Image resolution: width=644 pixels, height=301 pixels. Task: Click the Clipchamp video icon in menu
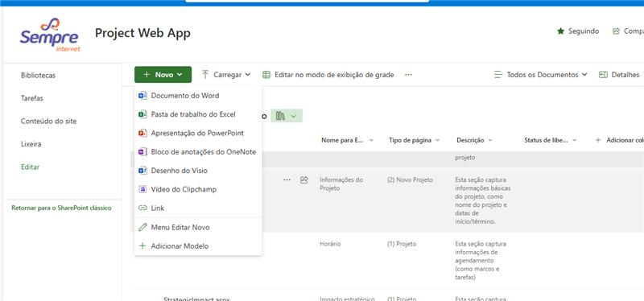[x=142, y=189]
